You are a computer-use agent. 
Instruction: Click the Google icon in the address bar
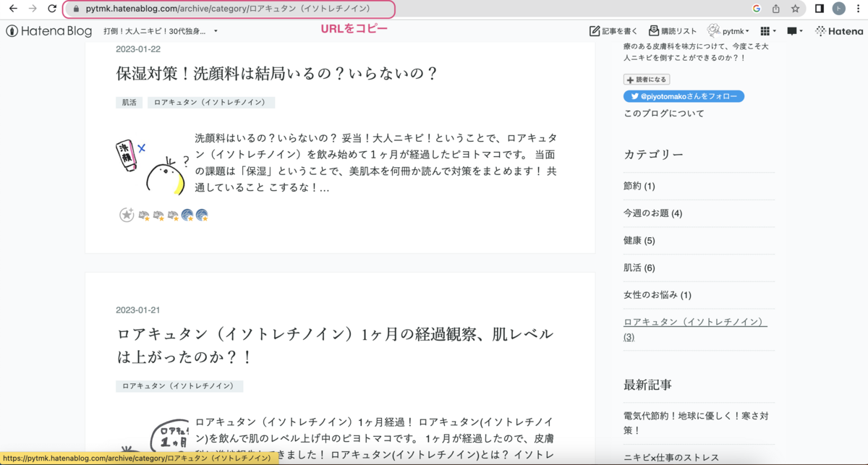tap(757, 9)
